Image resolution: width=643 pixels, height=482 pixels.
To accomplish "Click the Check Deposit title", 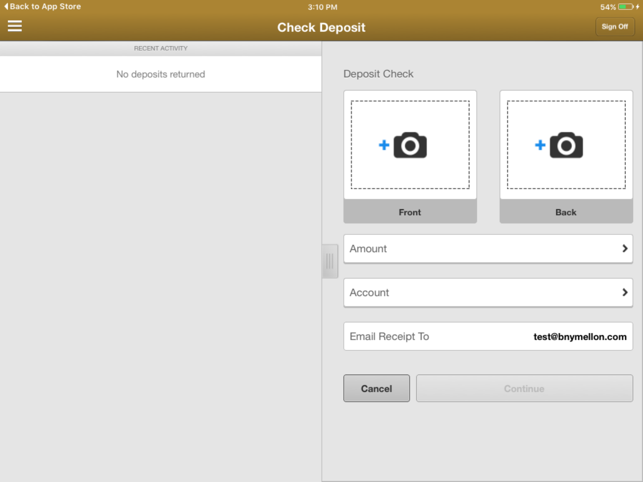I will 321,27.
